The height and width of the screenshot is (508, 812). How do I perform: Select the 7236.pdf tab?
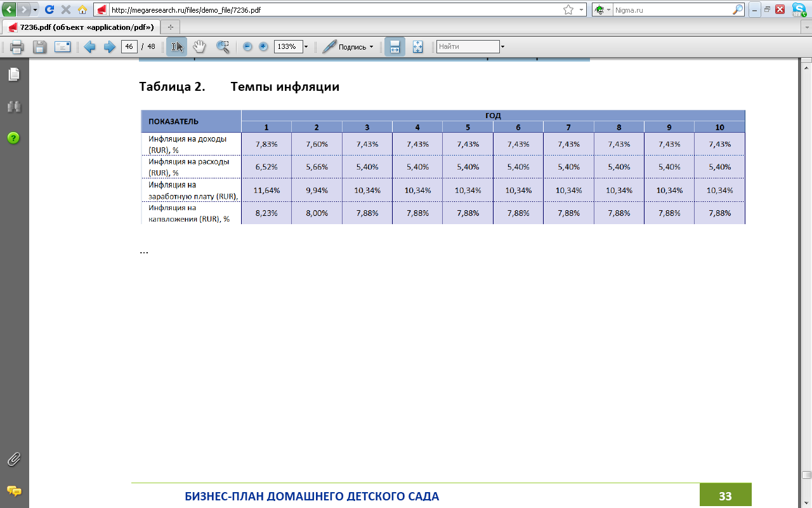tap(81, 27)
